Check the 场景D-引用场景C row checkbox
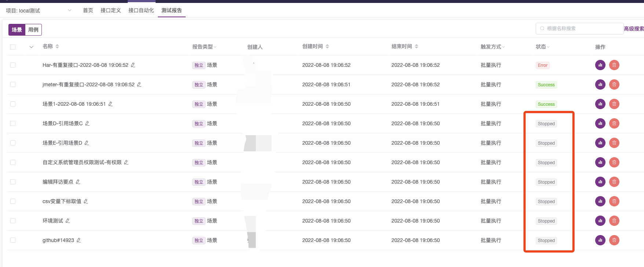Viewport: 644px width, 267px height. pos(13,123)
